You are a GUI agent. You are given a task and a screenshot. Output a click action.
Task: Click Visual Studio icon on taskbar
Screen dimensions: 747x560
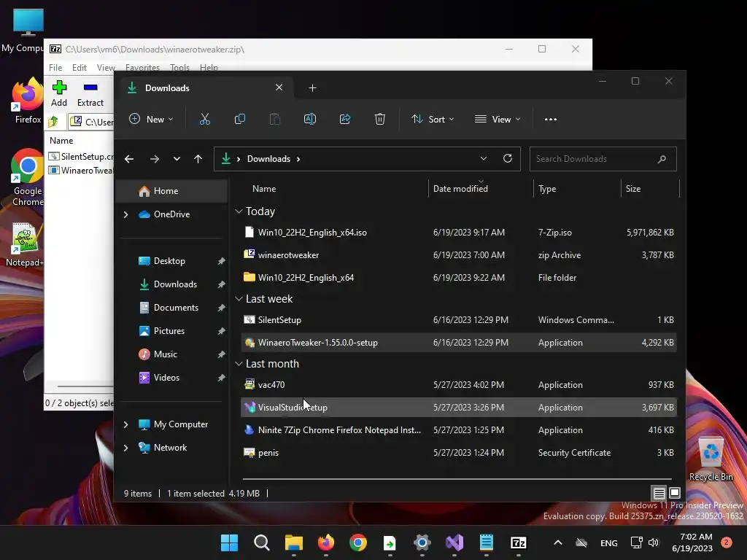pos(454,542)
